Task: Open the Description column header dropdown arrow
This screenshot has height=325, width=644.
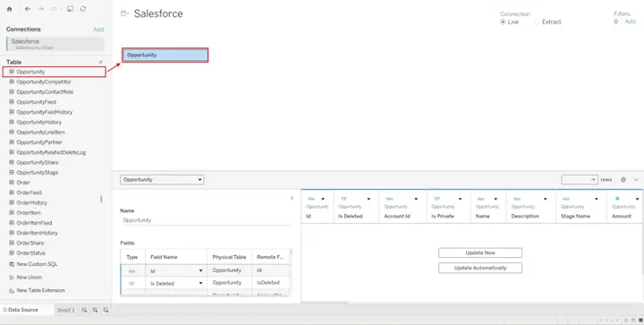Action: pos(545,199)
